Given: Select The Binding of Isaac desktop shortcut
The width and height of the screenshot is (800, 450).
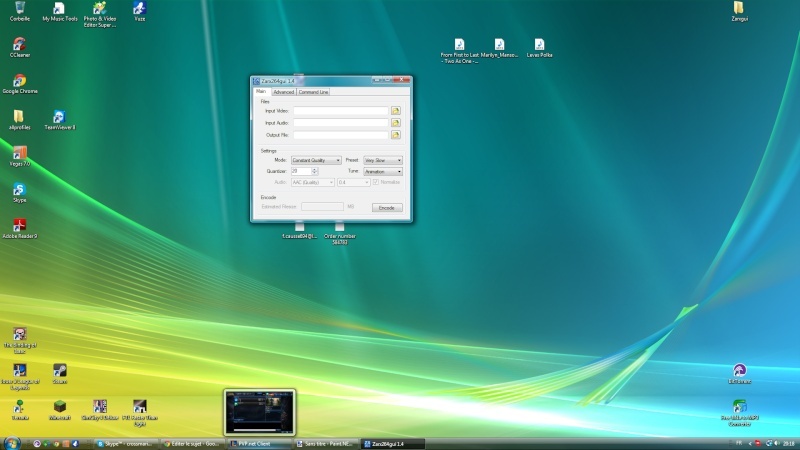Looking at the screenshot, I should pyautogui.click(x=20, y=341).
